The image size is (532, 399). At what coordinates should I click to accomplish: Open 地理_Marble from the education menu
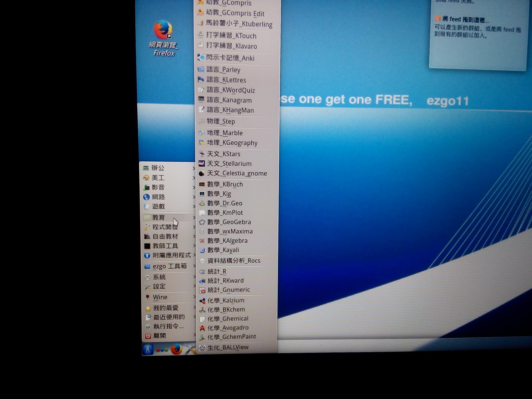[225, 133]
